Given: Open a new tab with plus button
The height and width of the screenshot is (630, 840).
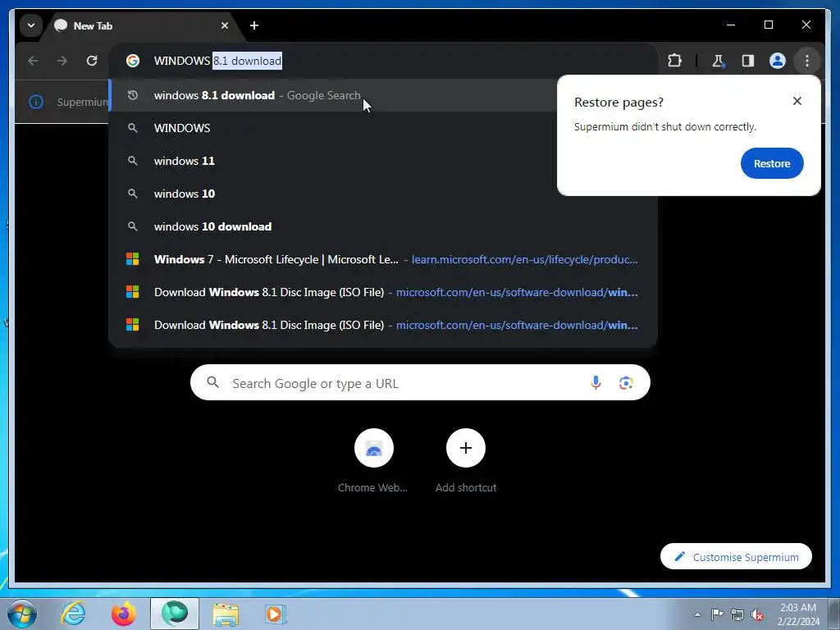Looking at the screenshot, I should (254, 25).
